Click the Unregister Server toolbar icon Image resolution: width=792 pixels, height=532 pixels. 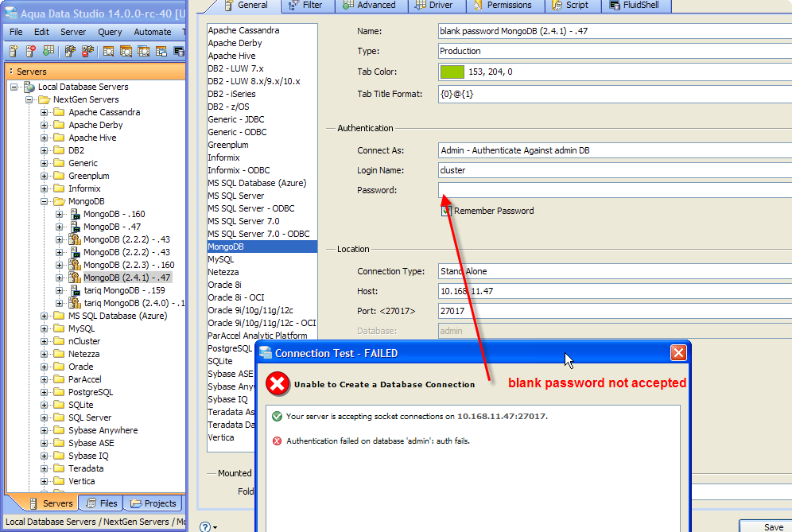[x=30, y=51]
